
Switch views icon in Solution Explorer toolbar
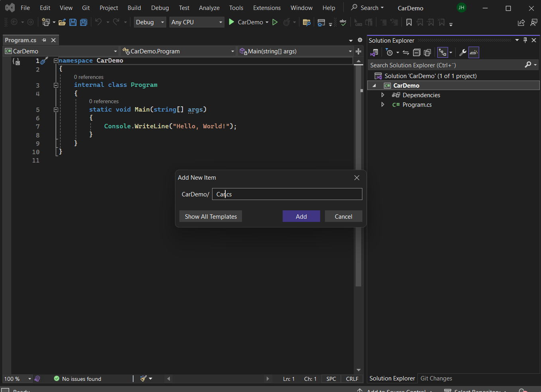pos(374,53)
